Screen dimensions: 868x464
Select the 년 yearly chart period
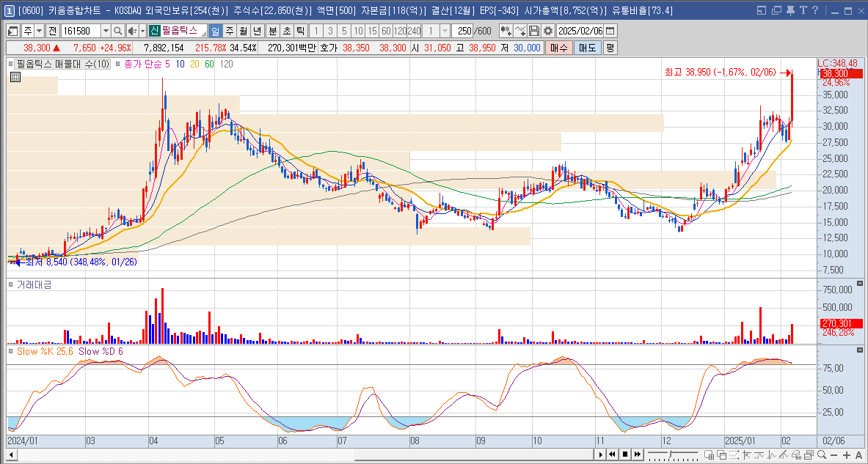[x=257, y=30]
